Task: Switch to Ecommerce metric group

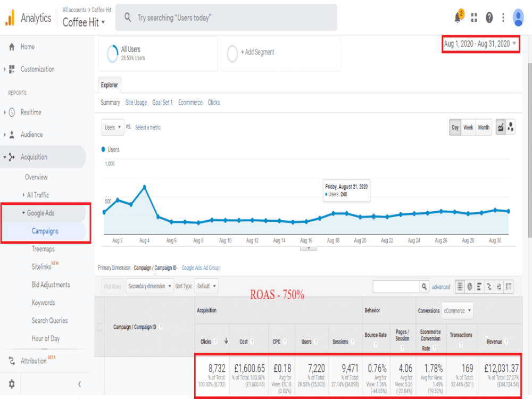Action: point(190,103)
